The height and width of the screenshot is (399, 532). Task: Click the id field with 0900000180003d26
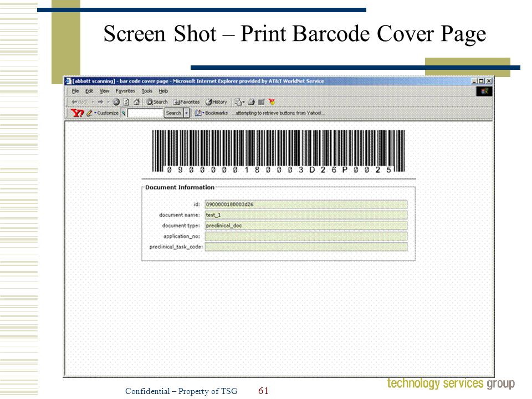(x=306, y=204)
